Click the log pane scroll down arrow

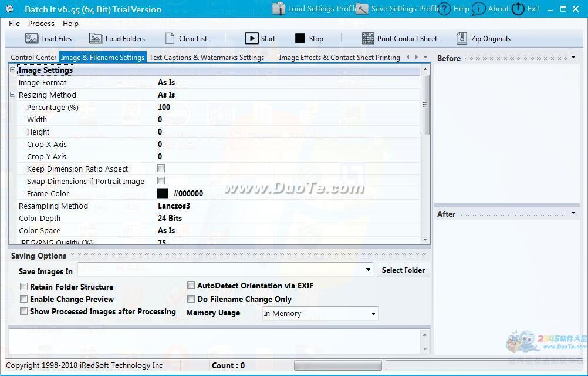tap(425, 348)
